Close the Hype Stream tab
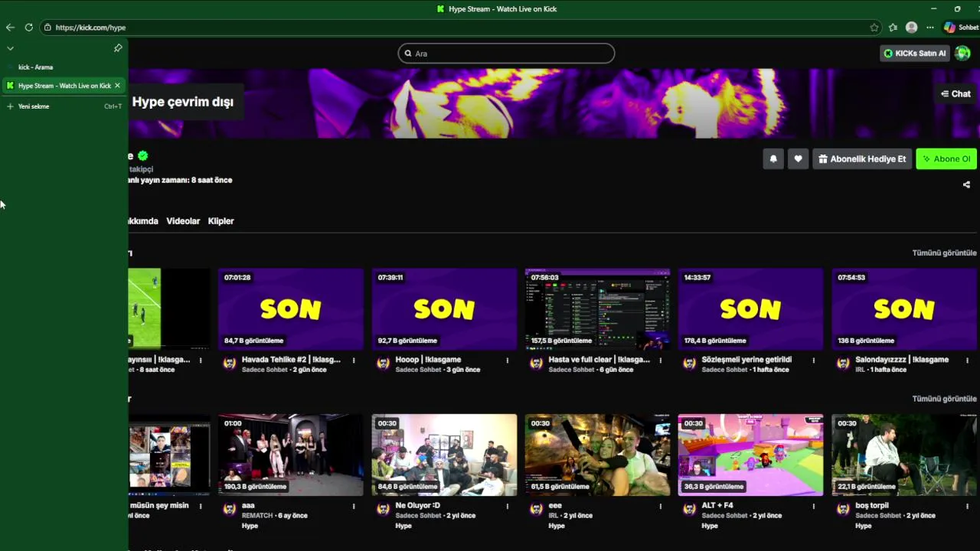980x551 pixels. (x=117, y=86)
